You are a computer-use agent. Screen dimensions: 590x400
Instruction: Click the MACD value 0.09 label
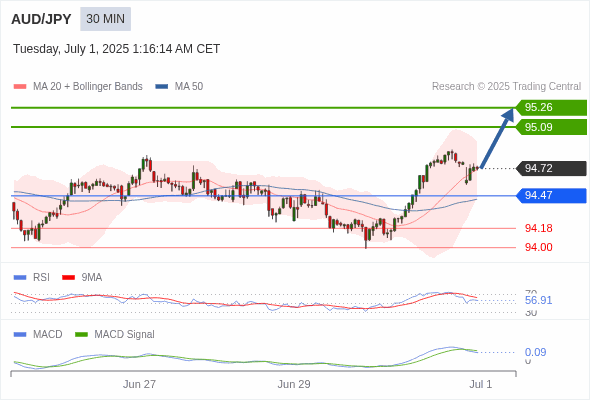535,352
